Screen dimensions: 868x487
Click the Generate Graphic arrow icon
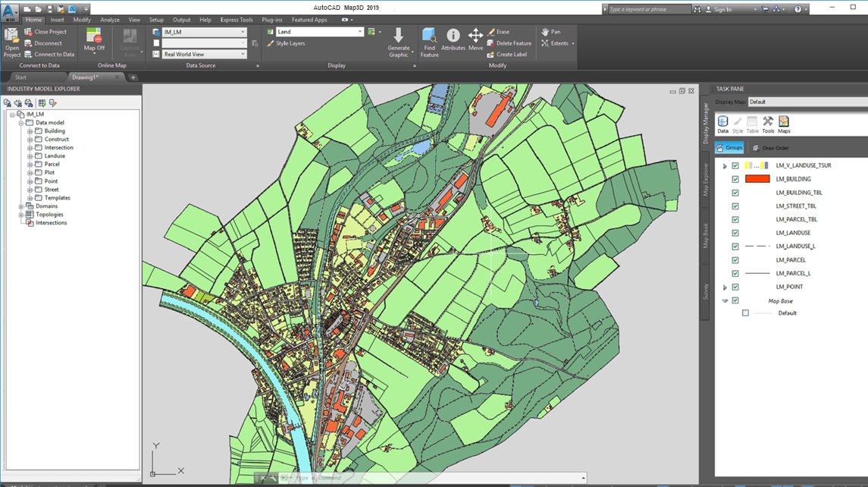click(398, 36)
